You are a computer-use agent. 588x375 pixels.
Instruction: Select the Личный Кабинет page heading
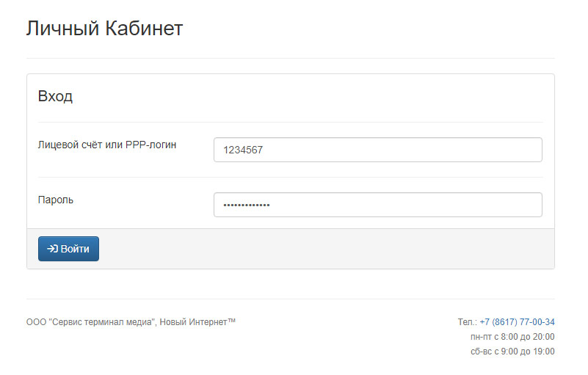point(104,29)
